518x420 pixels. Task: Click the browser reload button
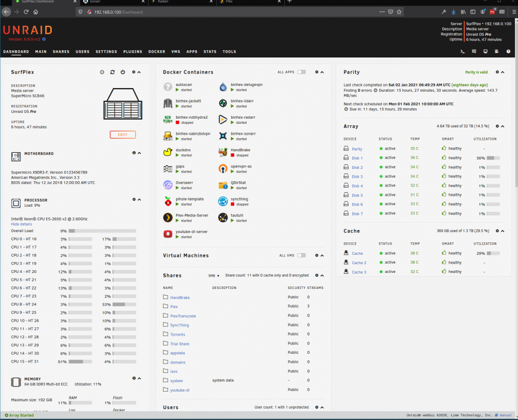click(26, 12)
